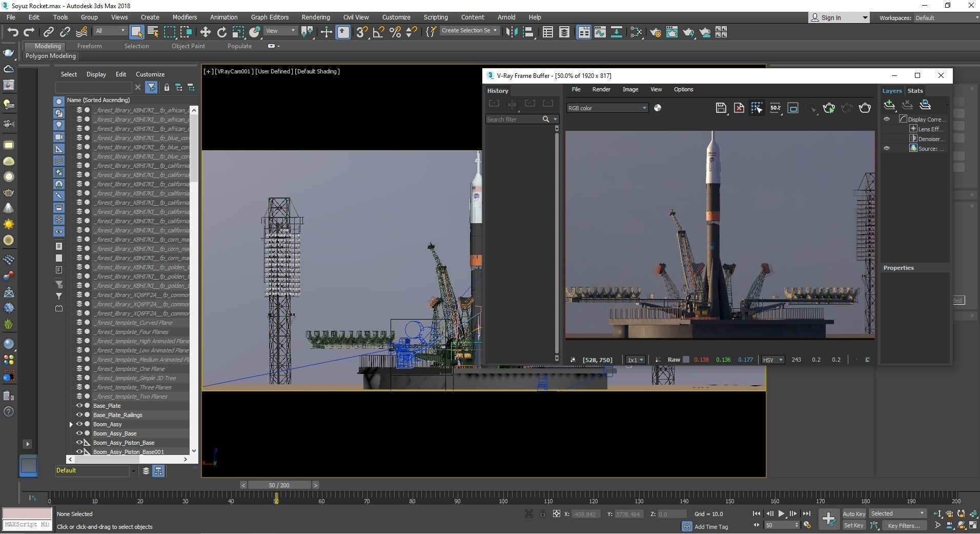The image size is (980, 534).
Task: Toggle visibility of Boom_Assy_Base object
Action: coord(79,433)
